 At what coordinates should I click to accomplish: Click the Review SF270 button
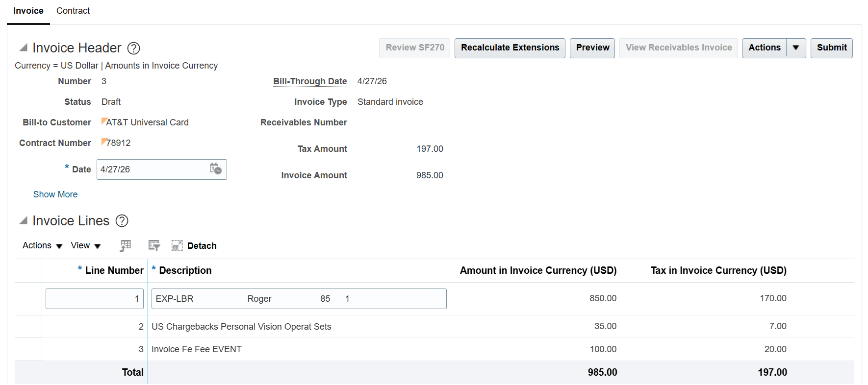(x=415, y=48)
